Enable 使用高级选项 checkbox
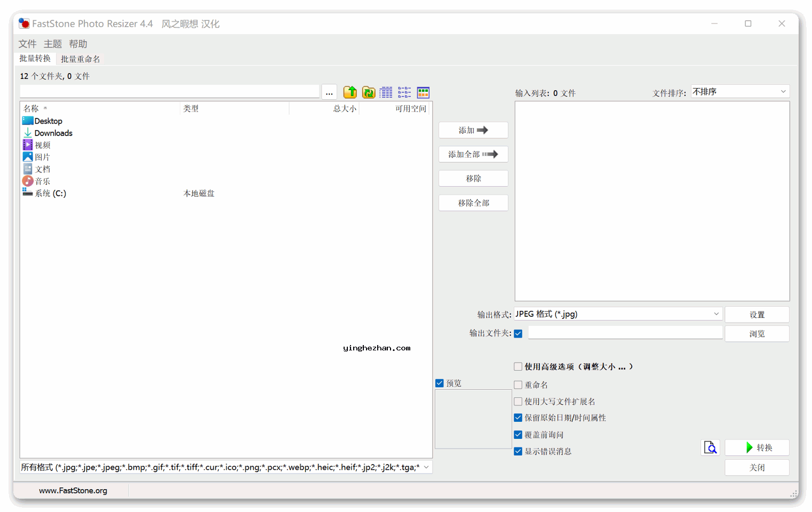The image size is (812, 512). click(518, 366)
